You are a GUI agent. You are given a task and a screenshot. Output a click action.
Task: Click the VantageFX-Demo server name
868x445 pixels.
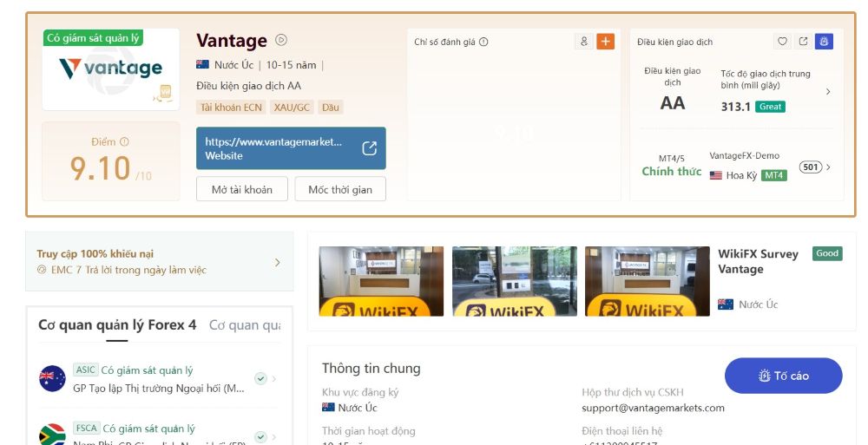click(745, 155)
